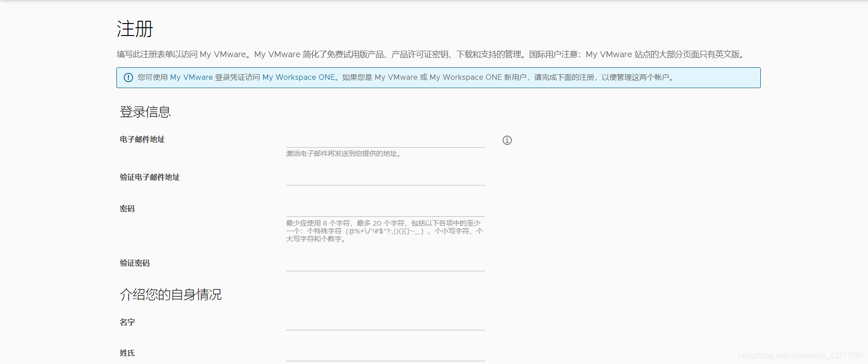
Task: Select the 姓氏 input field
Action: [385, 354]
